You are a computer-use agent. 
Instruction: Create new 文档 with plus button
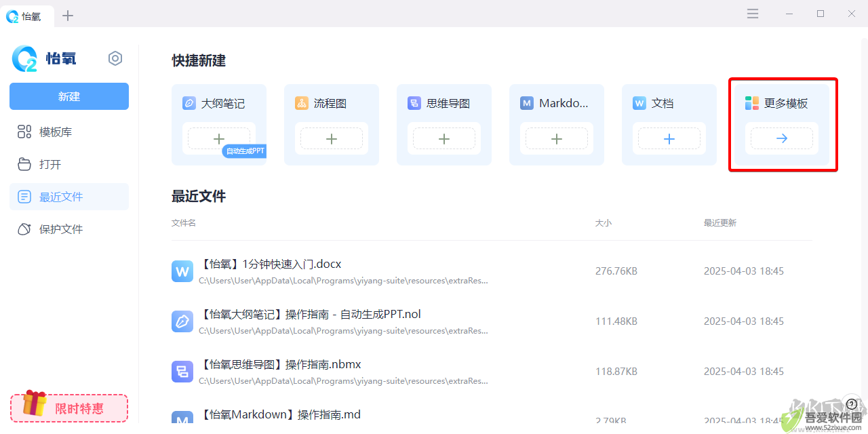[669, 138]
